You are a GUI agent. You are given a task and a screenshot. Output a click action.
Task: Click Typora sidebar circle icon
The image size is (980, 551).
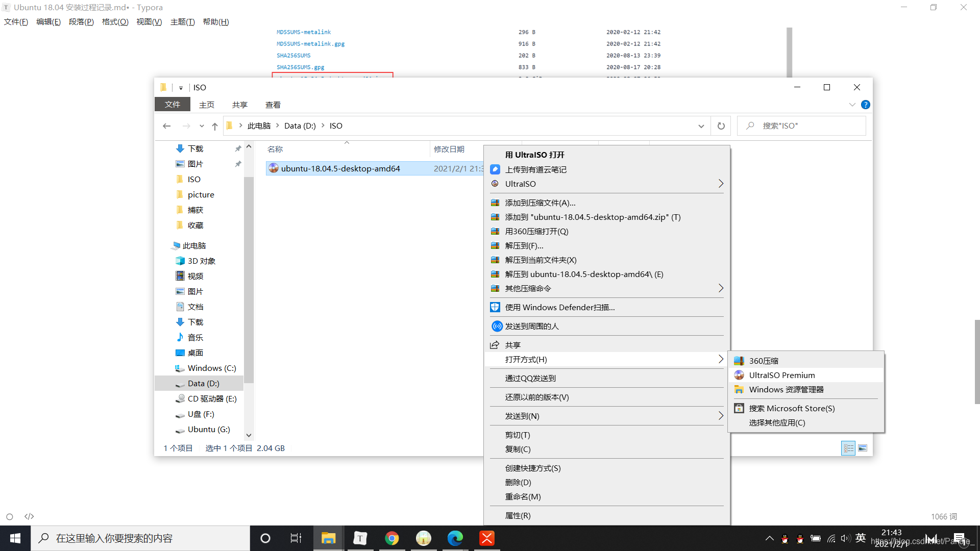[9, 516]
